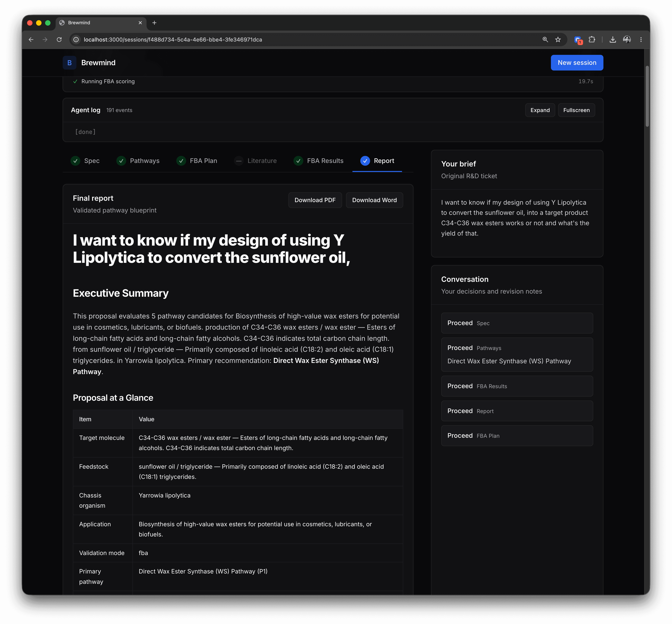The image size is (672, 624).
Task: Click the address bar URL
Action: pyautogui.click(x=173, y=40)
